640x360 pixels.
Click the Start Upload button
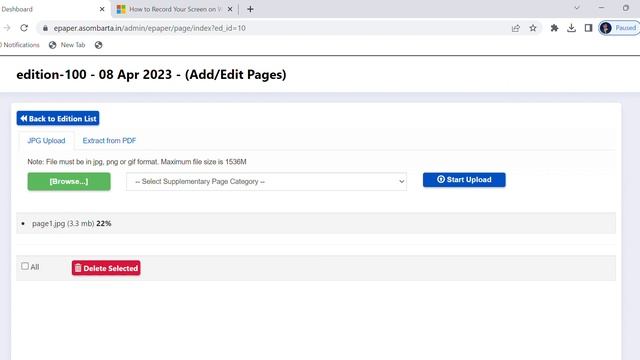pyautogui.click(x=464, y=180)
